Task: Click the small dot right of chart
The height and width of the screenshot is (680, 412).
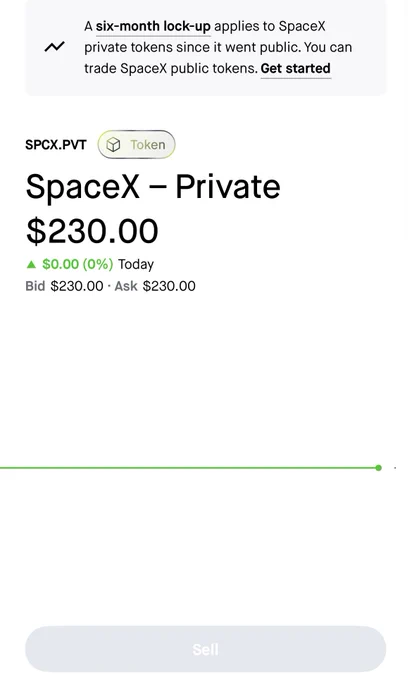Action: point(395,468)
